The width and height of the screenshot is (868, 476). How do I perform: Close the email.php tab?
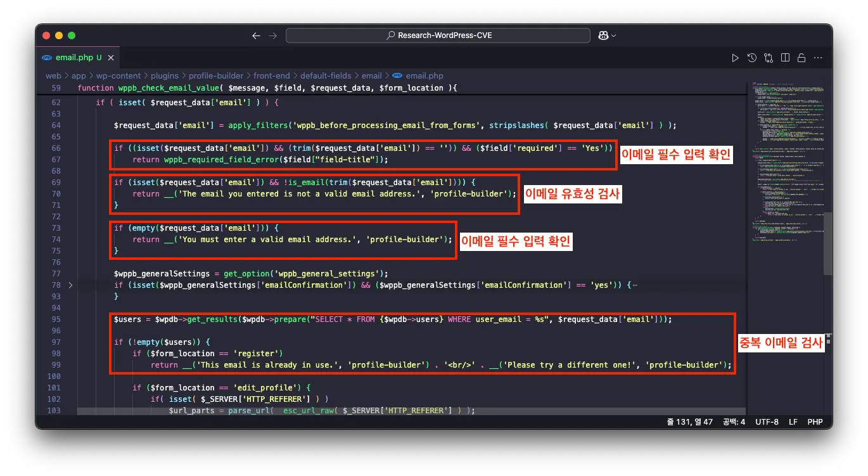[111, 58]
